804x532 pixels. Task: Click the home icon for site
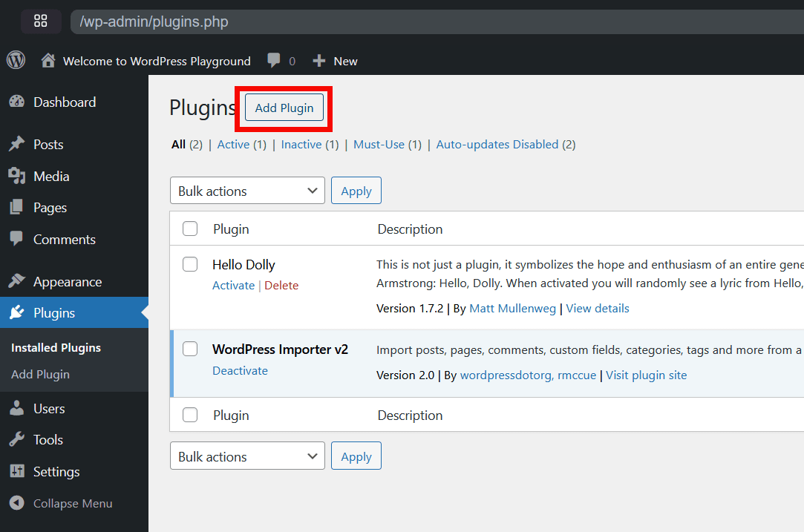click(48, 61)
